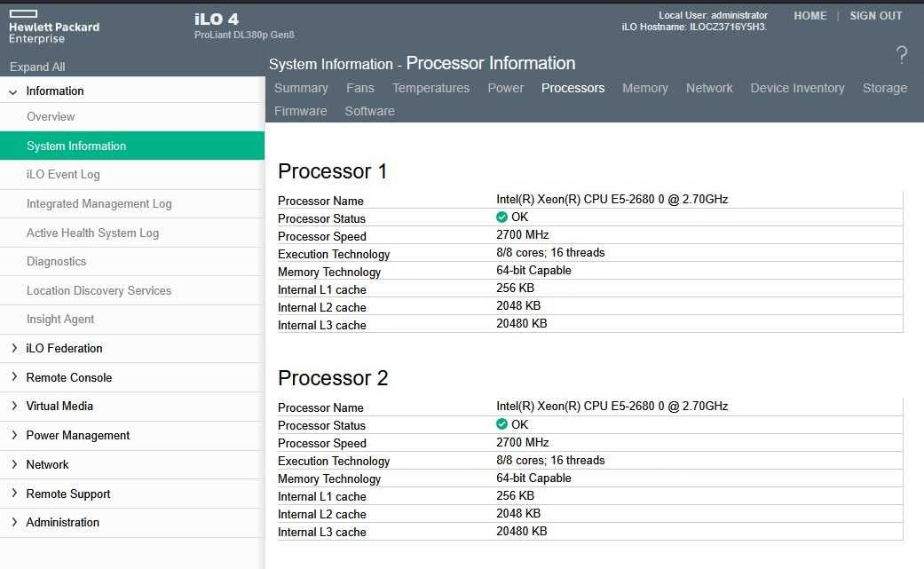The height and width of the screenshot is (569, 924).
Task: Click Processor 2 L2 cache value 2048 KB
Action: (x=518, y=514)
